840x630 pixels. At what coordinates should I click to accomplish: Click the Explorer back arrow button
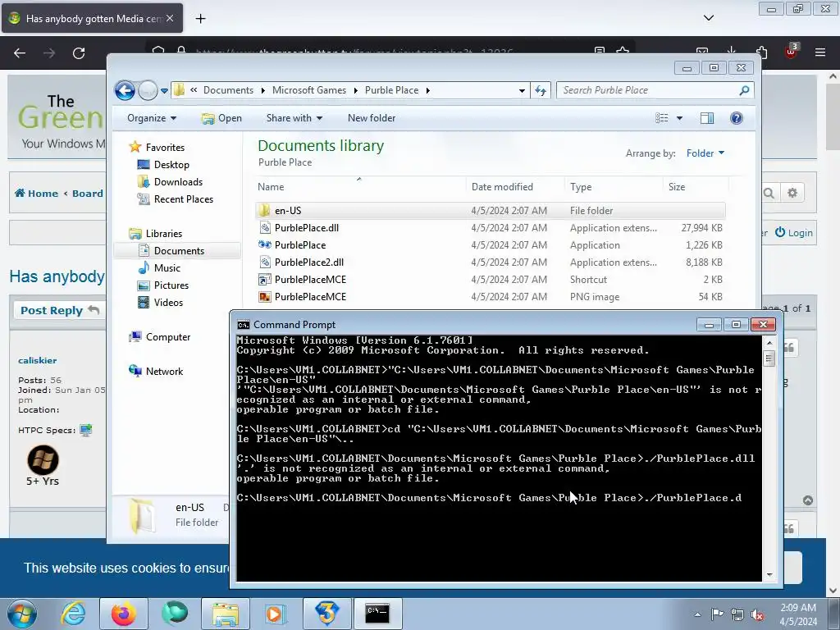point(125,90)
